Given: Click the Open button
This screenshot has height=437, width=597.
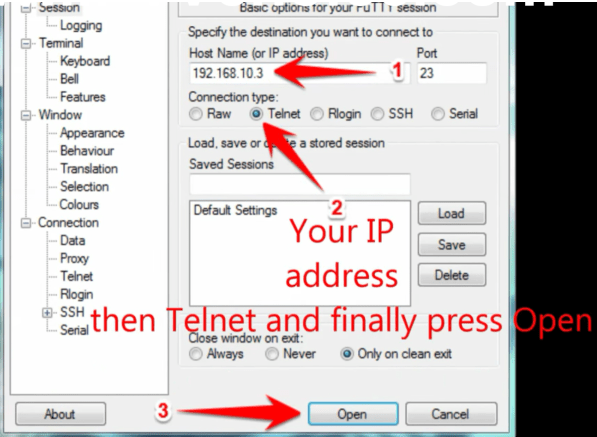Looking at the screenshot, I should click(x=353, y=414).
